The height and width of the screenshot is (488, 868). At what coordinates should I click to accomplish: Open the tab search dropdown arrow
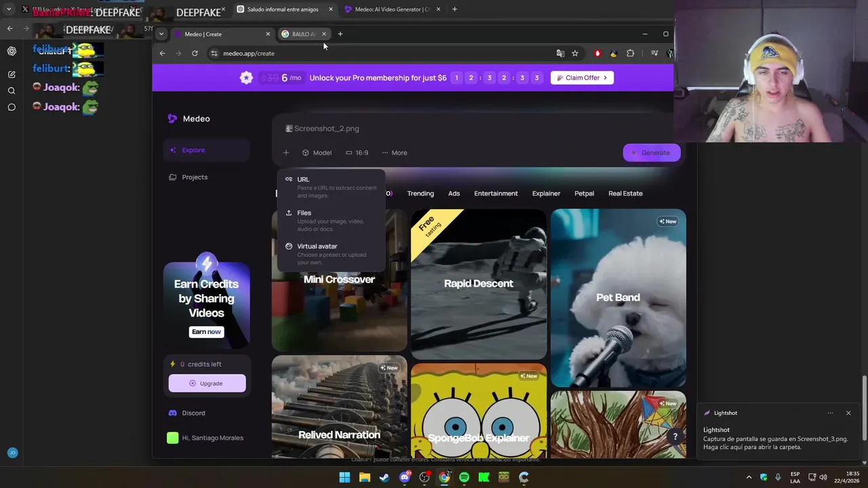coord(161,34)
